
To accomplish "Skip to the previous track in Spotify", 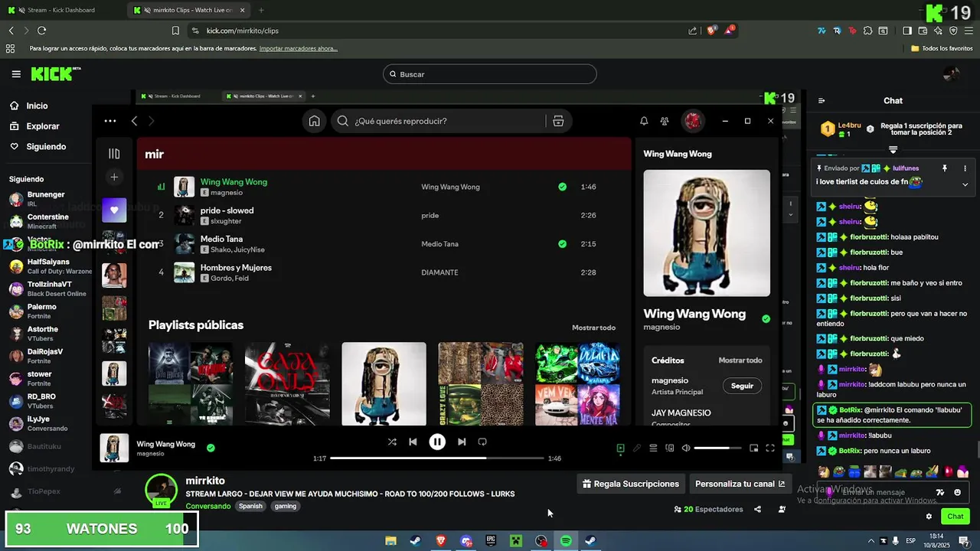I will (x=413, y=442).
